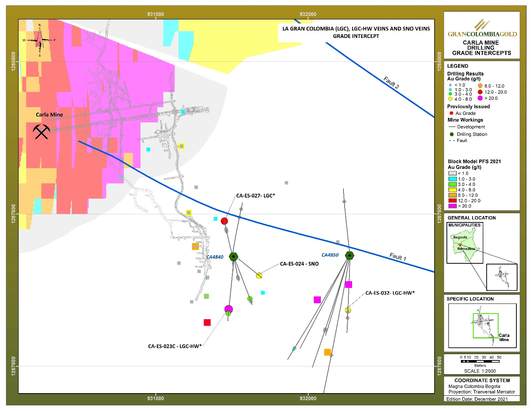The width and height of the screenshot is (532, 411).
Task: Click the CA-ES-027- LGC* label
Action: pyautogui.click(x=256, y=196)
